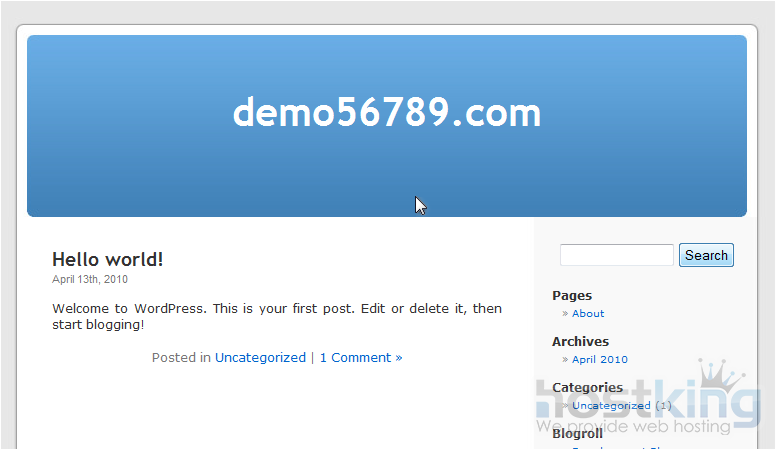Click the April 13th, 2010 post date

point(90,280)
